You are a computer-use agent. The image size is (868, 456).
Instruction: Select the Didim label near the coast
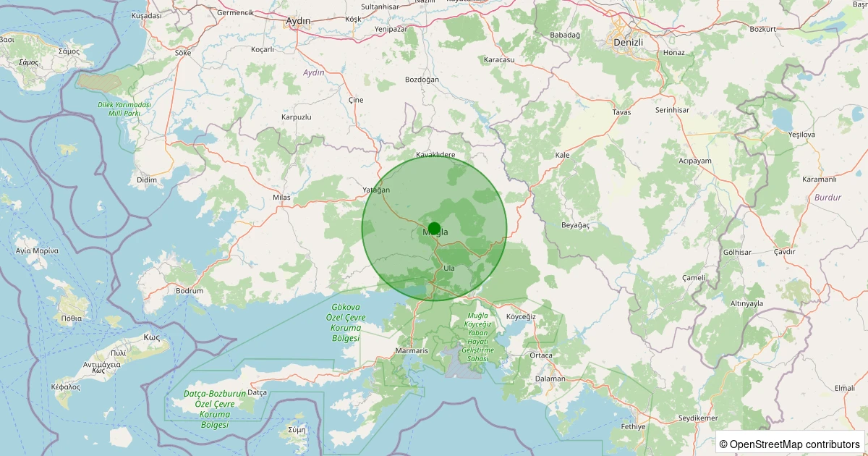click(147, 179)
